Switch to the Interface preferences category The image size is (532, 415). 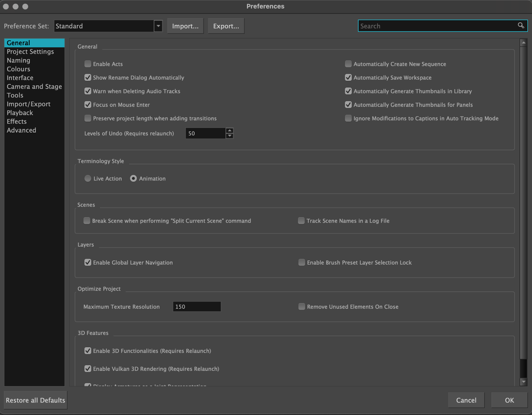(x=20, y=77)
